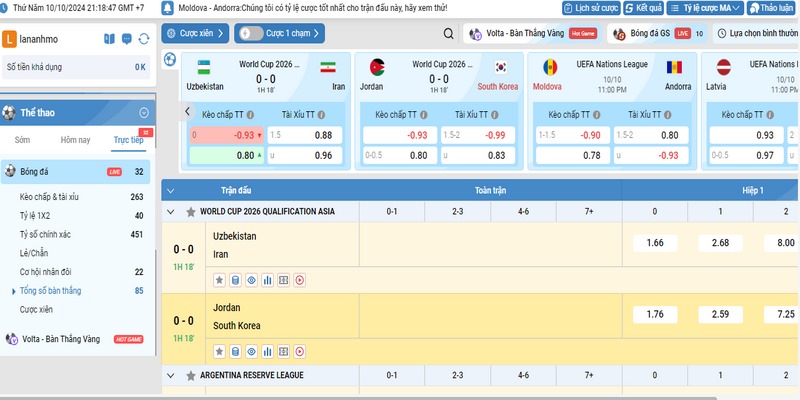The image size is (800, 400).
Task: Toggle the Cược 1 chạm switch
Action: click(x=251, y=33)
